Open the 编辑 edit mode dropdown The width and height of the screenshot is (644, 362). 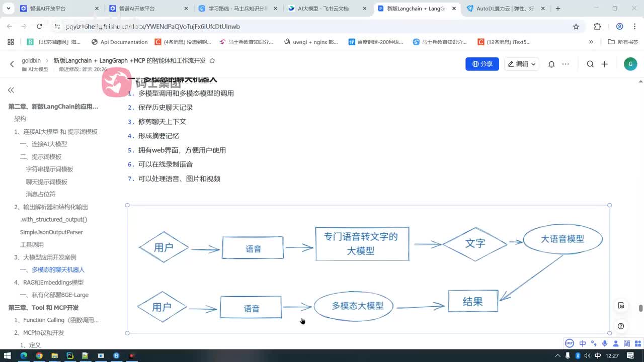point(522,64)
